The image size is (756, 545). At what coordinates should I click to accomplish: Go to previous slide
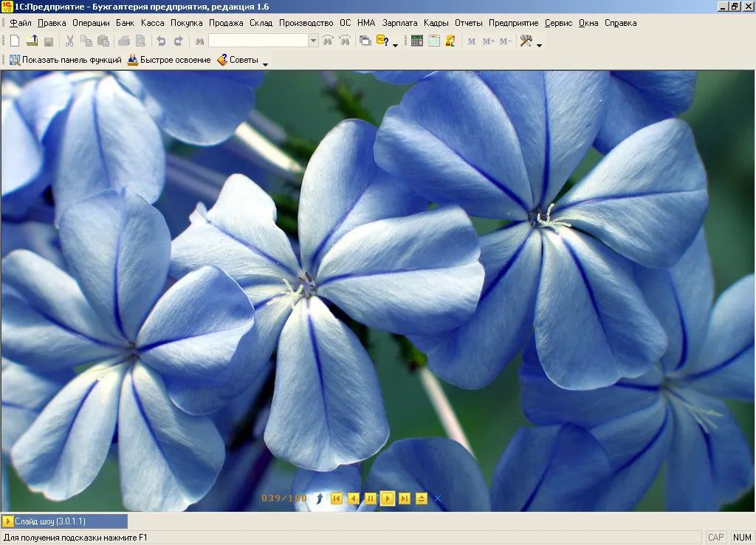pos(354,498)
